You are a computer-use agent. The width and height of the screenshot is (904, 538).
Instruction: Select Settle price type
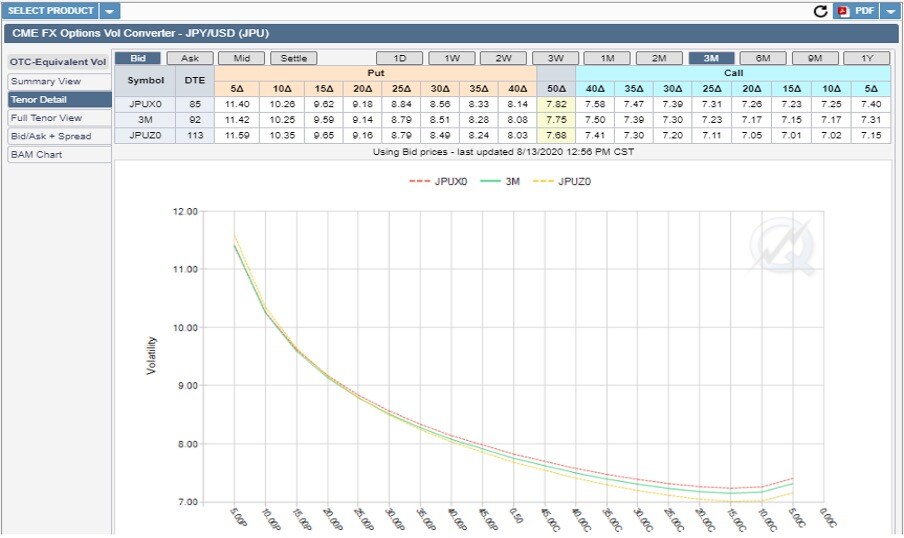[x=293, y=59]
